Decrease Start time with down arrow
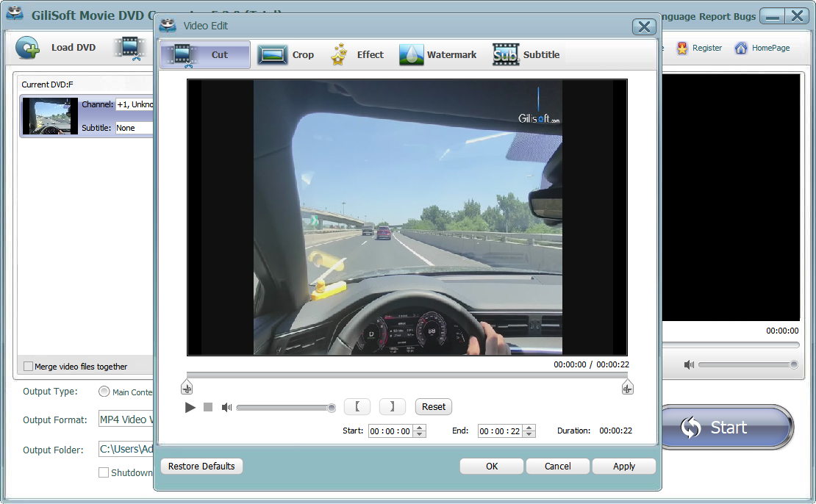 420,434
